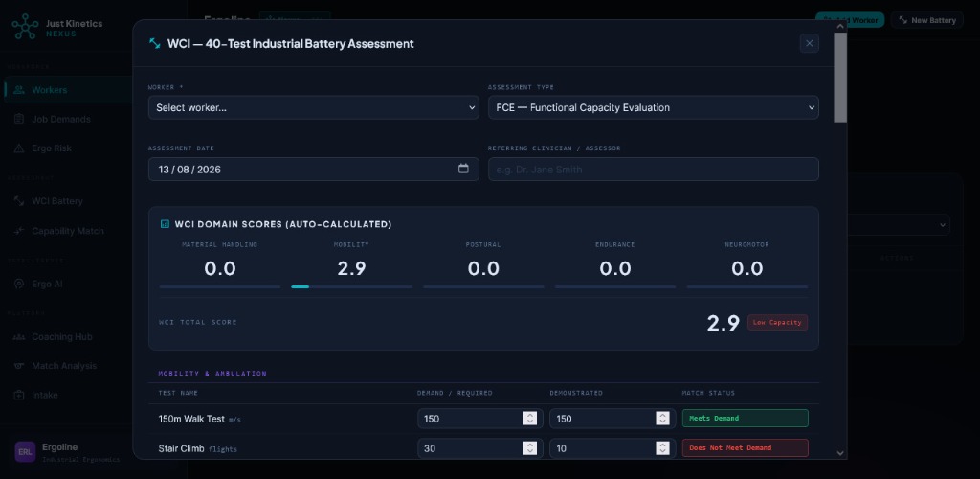Click the Low Capacity badge
Screen dimensions: 980x479
[x=777, y=323]
